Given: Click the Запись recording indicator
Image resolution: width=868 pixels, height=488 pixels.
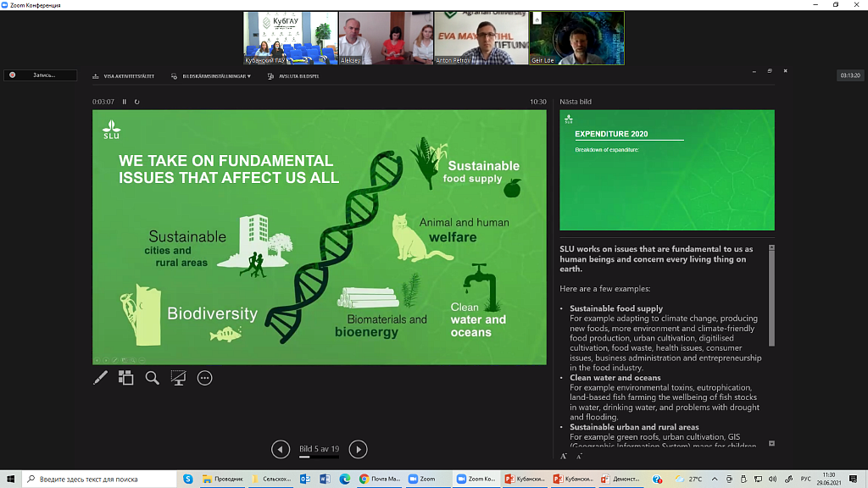Looking at the screenshot, I should tap(41, 75).
